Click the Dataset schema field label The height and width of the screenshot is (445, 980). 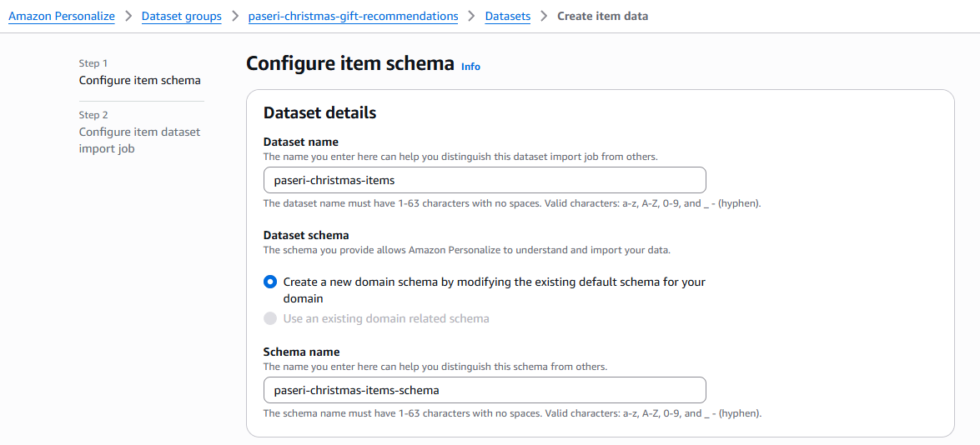(x=306, y=235)
